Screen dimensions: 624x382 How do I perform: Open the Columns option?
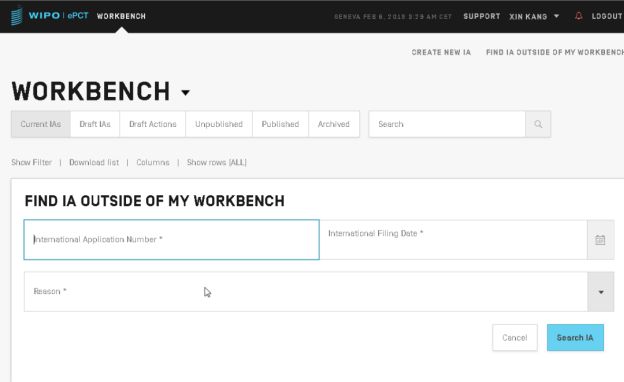(x=153, y=162)
